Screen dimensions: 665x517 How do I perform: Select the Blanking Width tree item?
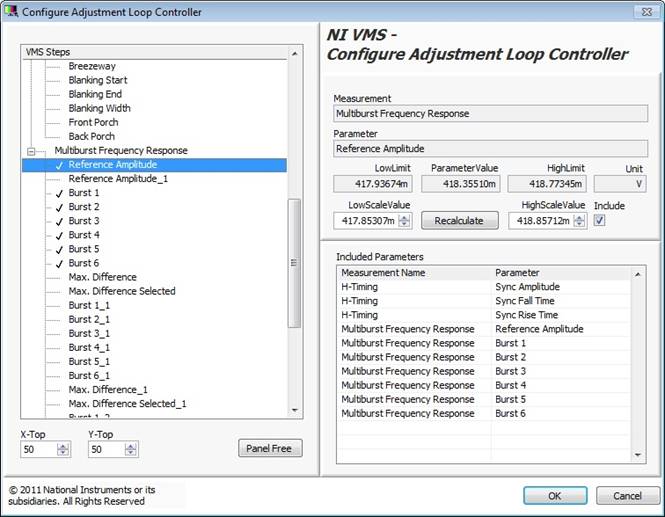pyautogui.click(x=100, y=108)
